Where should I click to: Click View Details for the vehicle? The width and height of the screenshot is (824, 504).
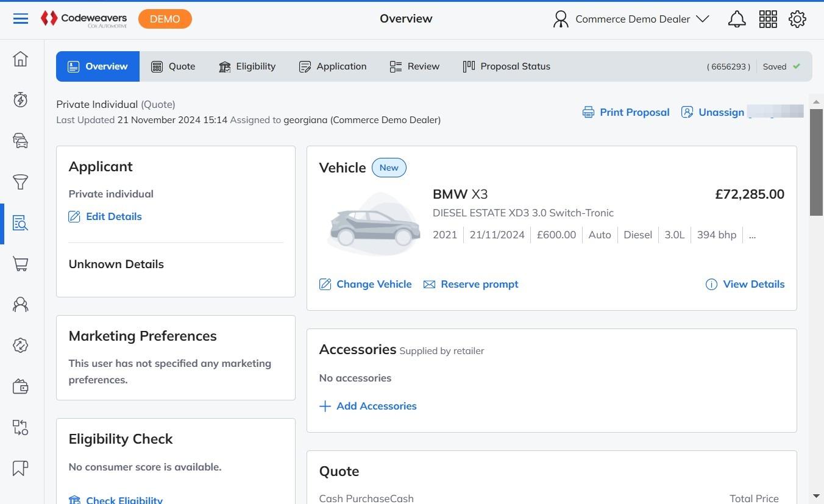(x=754, y=285)
